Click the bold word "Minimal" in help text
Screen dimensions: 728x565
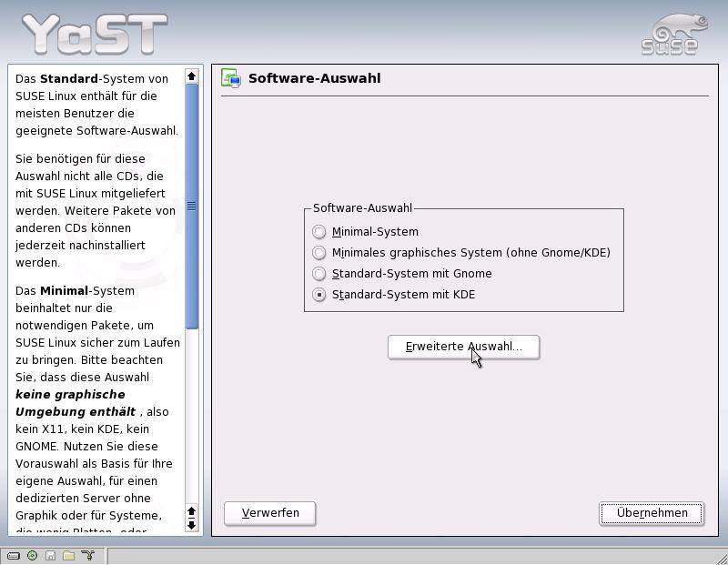(x=64, y=291)
